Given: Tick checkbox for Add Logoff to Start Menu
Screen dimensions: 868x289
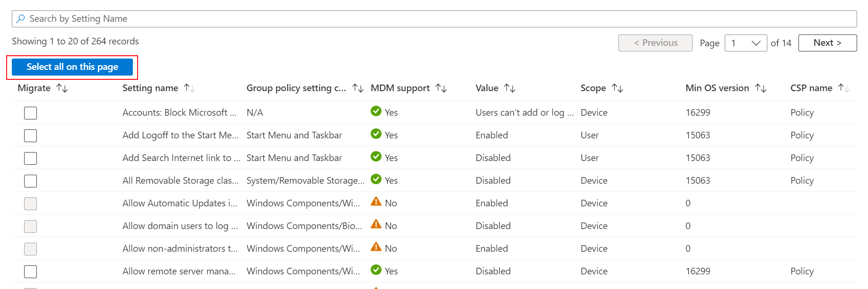Looking at the screenshot, I should (31, 136).
